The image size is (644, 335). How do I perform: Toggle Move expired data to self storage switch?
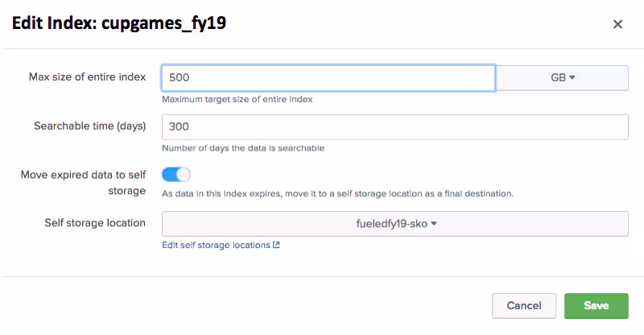(x=176, y=174)
